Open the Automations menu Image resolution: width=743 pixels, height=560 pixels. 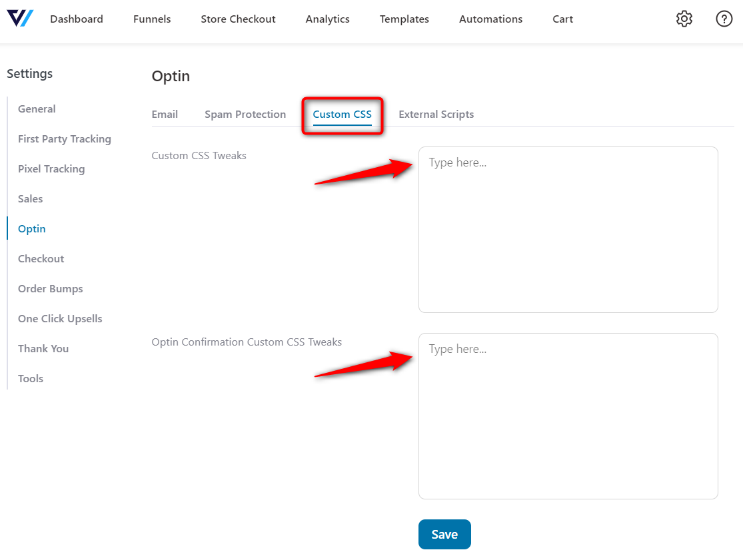coord(490,19)
